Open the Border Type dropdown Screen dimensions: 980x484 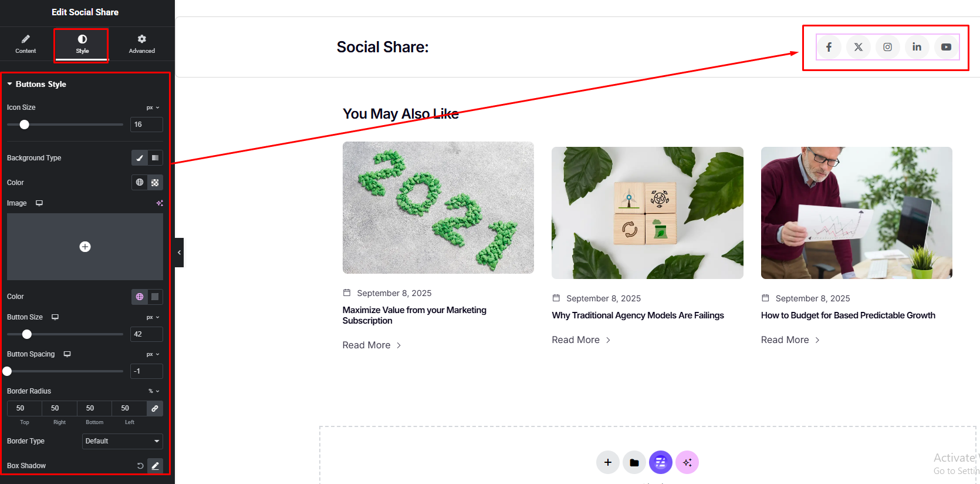[122, 441]
